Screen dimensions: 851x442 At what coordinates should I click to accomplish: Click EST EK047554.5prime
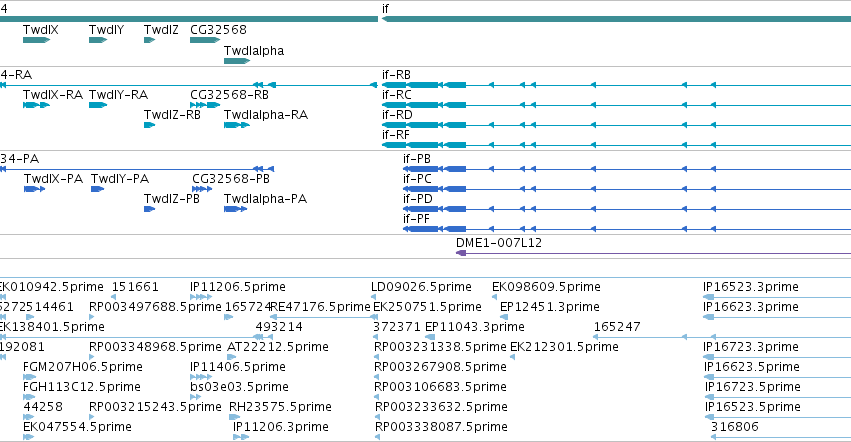tap(28, 437)
